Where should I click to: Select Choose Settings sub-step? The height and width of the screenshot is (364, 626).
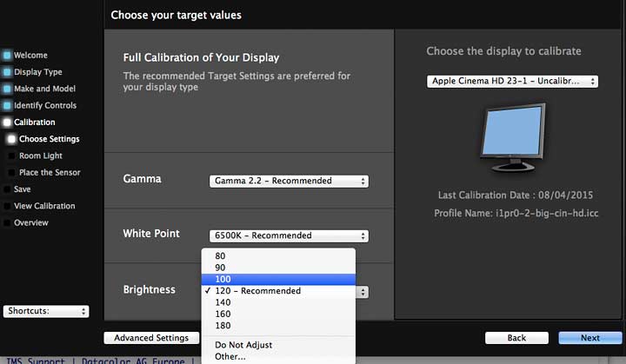[x=50, y=139]
